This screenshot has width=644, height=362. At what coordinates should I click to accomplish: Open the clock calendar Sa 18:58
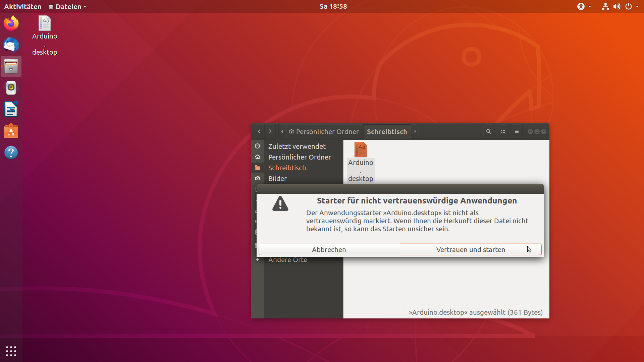[x=333, y=6]
